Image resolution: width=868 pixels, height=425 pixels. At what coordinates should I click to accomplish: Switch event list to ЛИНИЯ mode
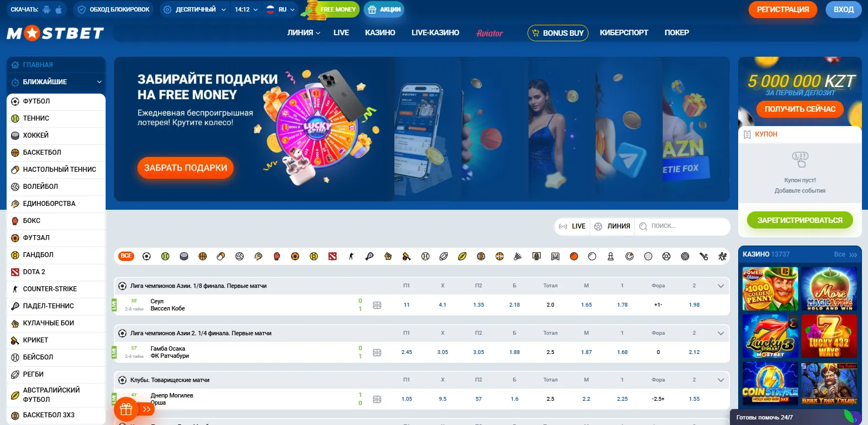(x=612, y=226)
